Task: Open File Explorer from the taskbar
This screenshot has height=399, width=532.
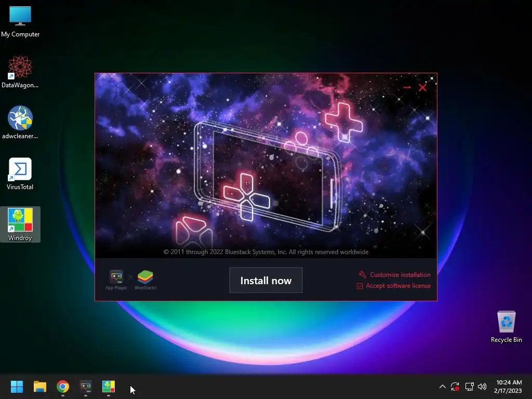Action: 39,387
